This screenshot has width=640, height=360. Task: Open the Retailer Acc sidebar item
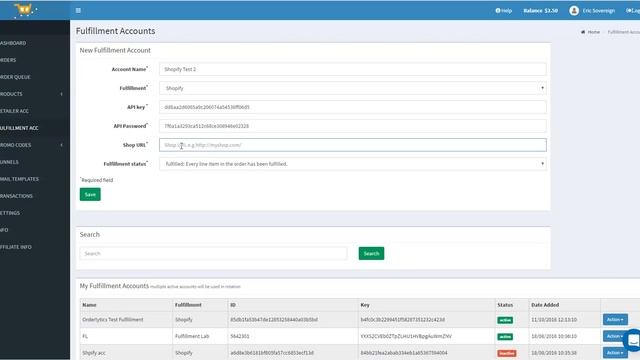[x=14, y=111]
